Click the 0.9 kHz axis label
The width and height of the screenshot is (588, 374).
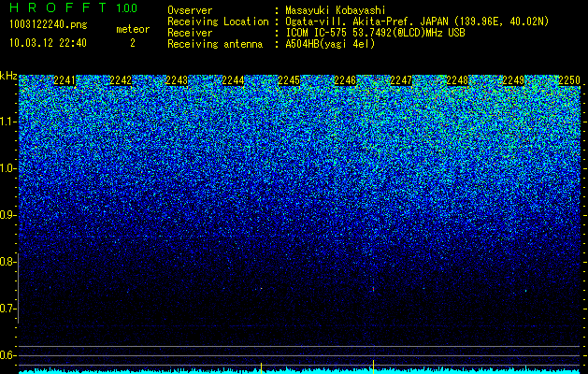point(7,215)
